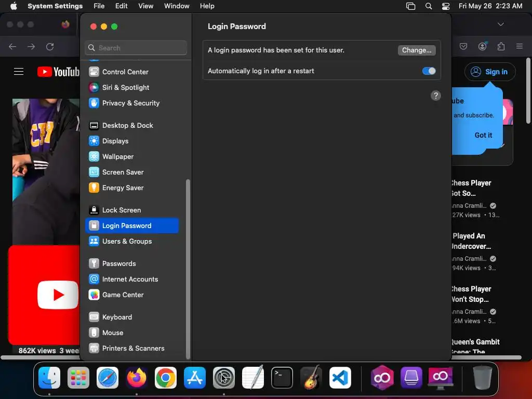Screen dimensions: 532x399
Task: Open Launchpad from the Dock
Action: (78, 378)
